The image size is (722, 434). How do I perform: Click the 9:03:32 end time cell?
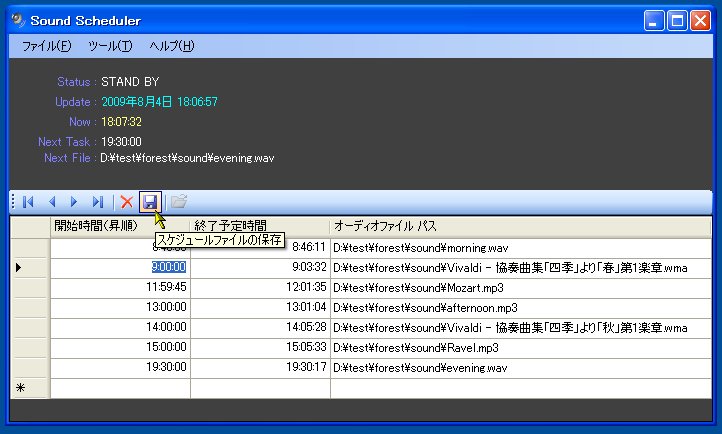click(260, 267)
